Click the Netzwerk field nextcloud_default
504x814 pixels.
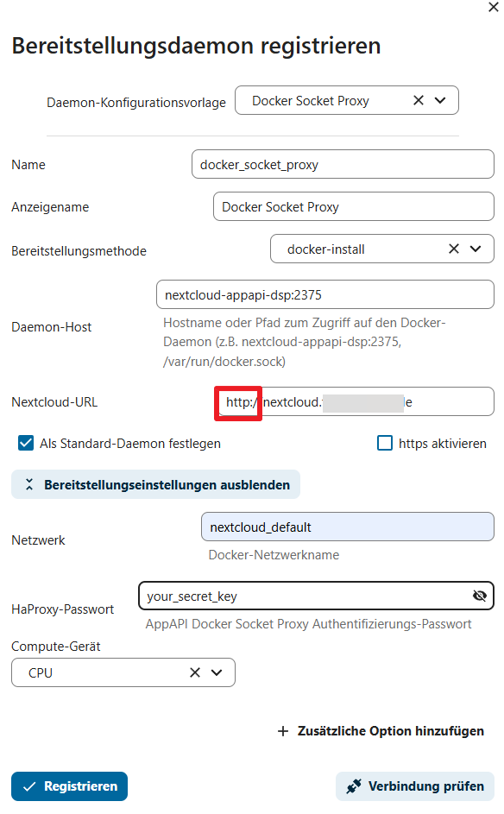click(347, 527)
